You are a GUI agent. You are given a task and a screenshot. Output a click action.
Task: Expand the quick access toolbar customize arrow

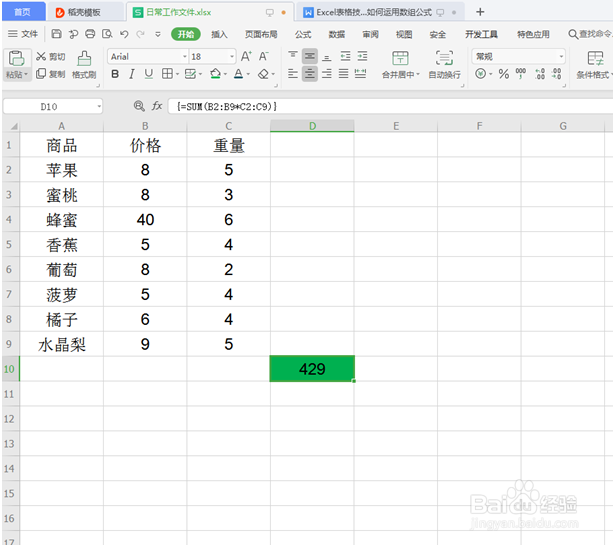click(158, 34)
